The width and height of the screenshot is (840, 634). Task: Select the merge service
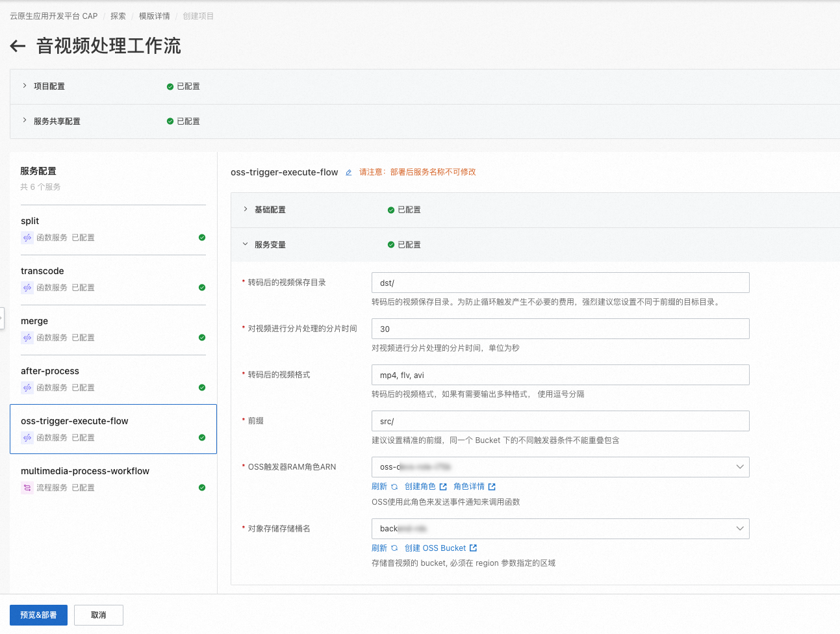coord(113,329)
